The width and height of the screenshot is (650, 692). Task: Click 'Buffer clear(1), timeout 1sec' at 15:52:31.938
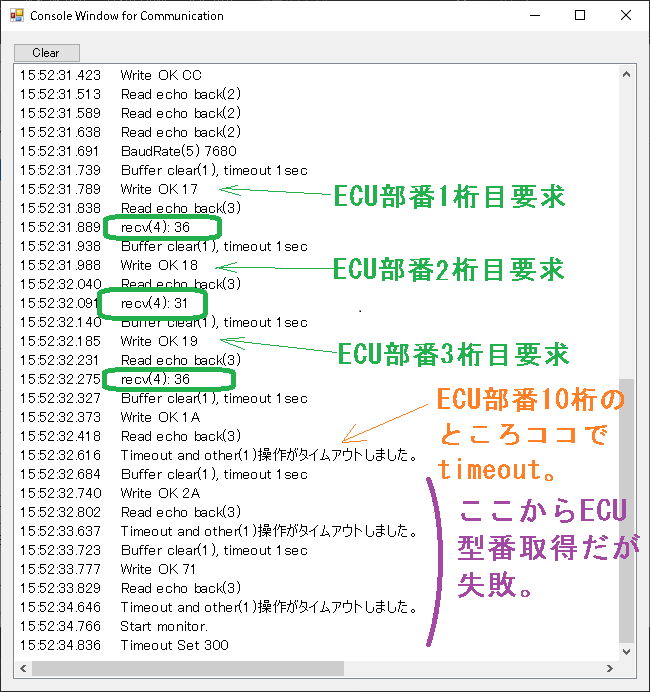coord(214,246)
